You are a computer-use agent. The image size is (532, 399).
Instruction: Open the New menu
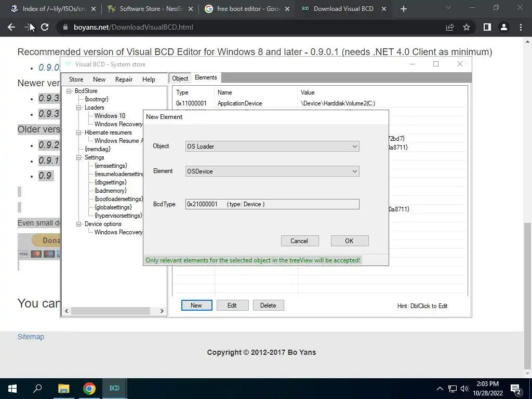click(99, 79)
